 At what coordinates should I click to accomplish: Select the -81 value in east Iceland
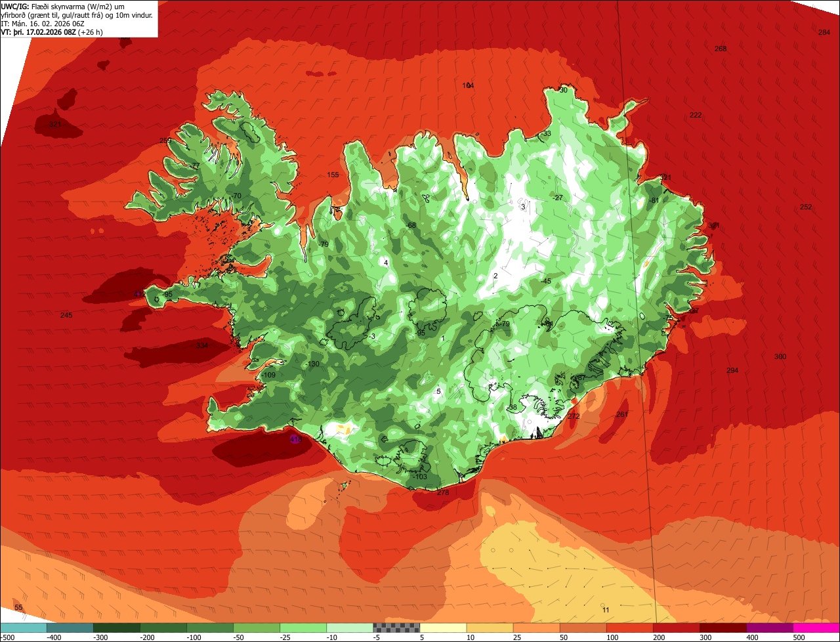point(653,200)
